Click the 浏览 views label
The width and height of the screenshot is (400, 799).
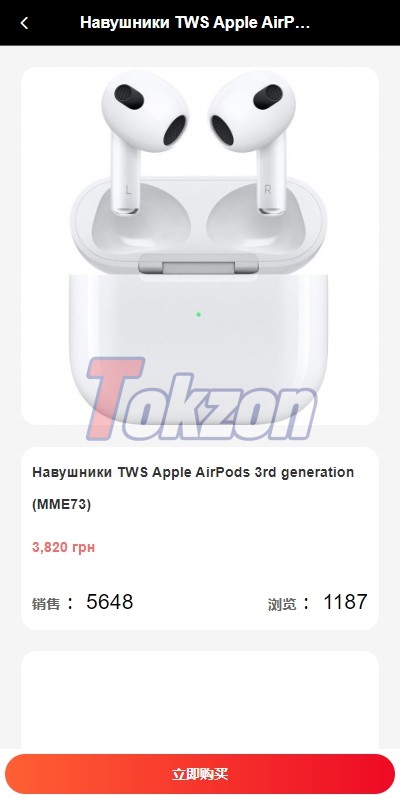[x=282, y=604]
